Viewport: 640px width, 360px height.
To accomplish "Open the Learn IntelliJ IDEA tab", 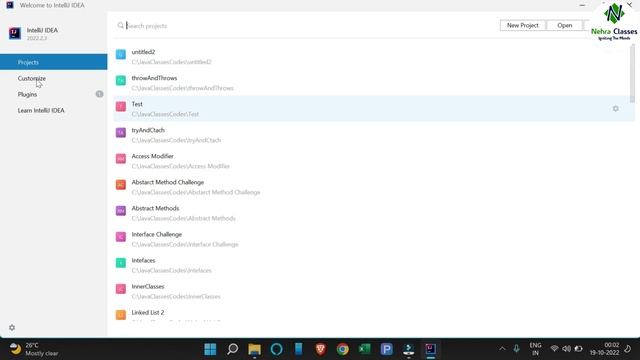I will pyautogui.click(x=53, y=110).
